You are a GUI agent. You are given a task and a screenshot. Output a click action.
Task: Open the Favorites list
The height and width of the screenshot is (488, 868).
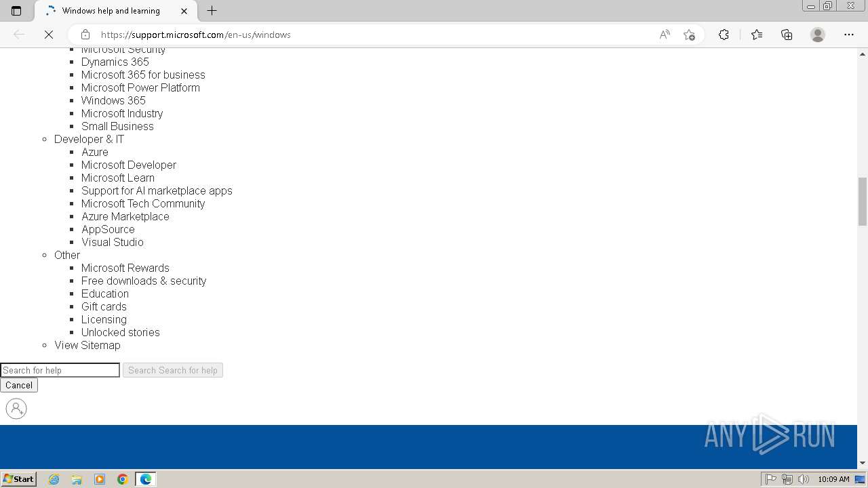[x=757, y=35]
